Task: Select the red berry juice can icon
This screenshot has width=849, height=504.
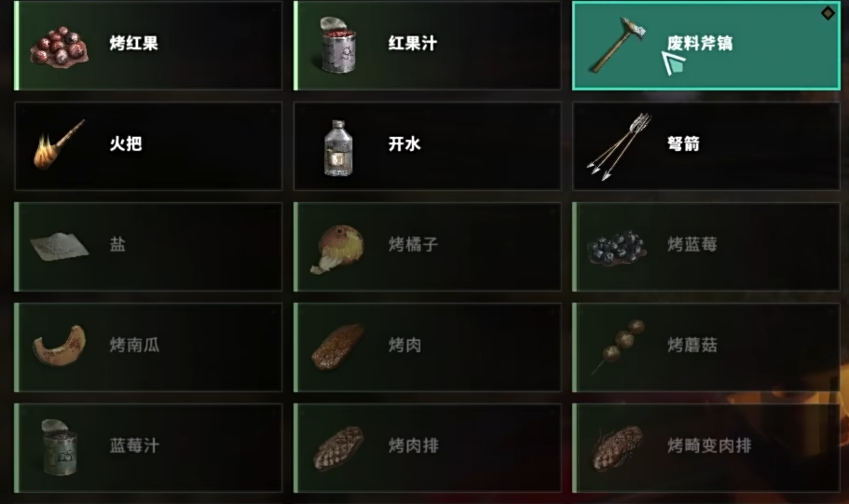Action: click(338, 45)
